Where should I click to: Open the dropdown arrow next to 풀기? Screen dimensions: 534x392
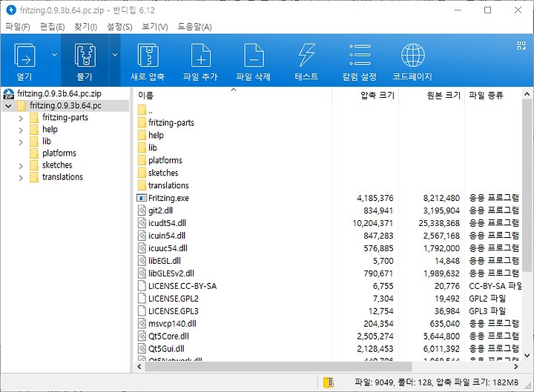pyautogui.click(x=115, y=55)
